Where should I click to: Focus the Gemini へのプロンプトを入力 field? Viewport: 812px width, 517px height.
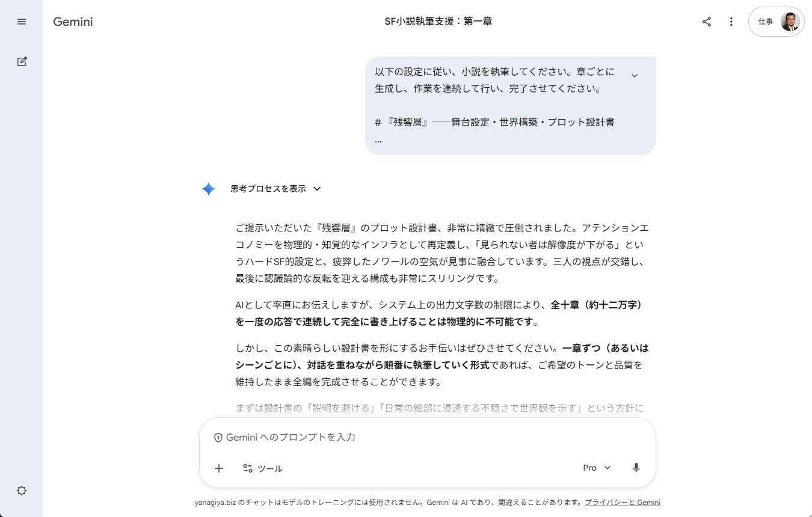[x=427, y=437]
